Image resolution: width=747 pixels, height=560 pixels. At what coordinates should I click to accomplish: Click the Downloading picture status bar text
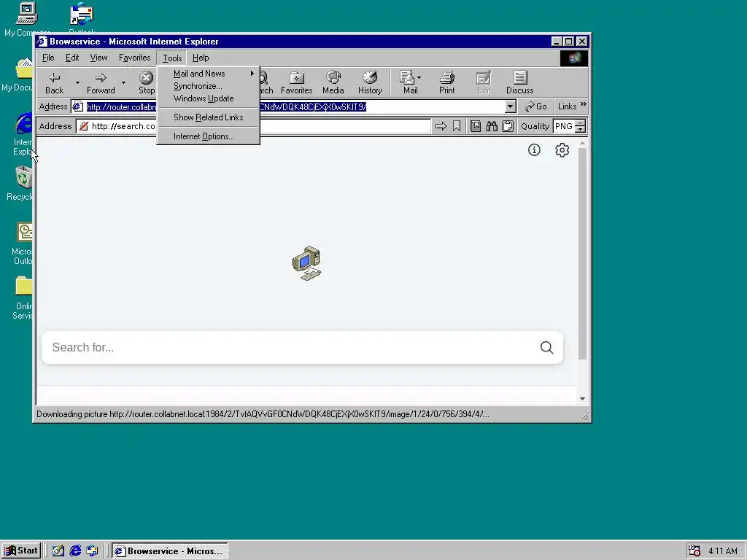coord(263,414)
